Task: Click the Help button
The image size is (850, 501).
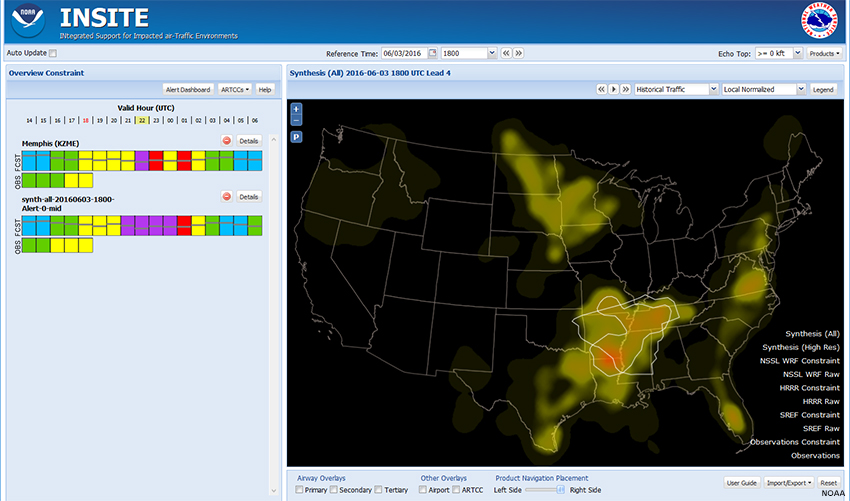Action: 265,89
